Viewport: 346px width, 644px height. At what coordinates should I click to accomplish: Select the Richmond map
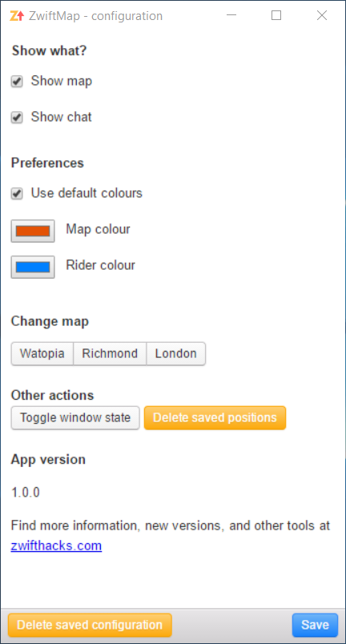click(x=110, y=353)
